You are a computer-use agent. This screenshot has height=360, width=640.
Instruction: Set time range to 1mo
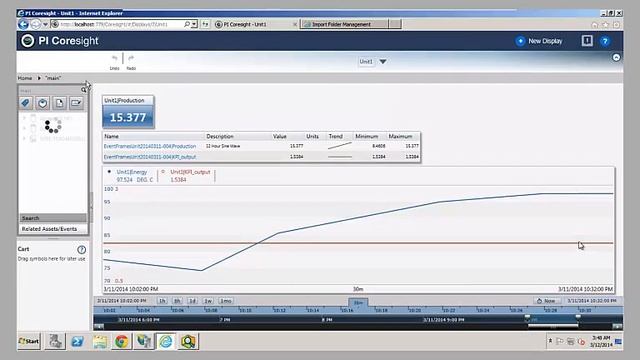point(226,301)
